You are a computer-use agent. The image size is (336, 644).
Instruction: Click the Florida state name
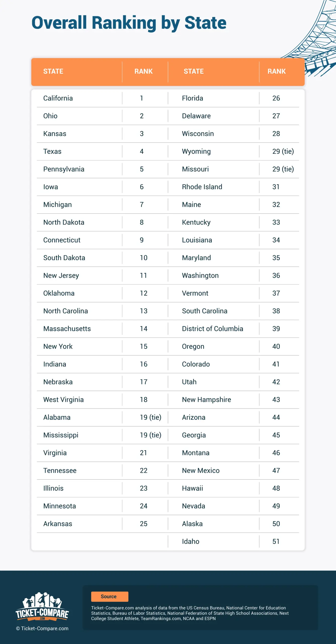coord(193,98)
